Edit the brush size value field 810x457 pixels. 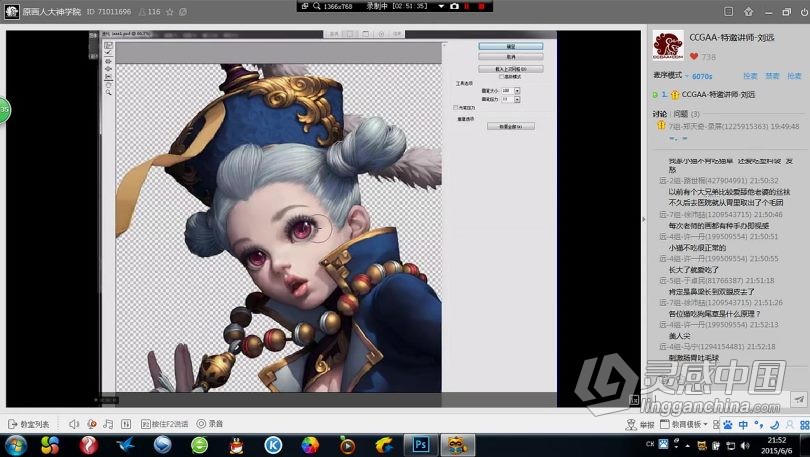[507, 91]
